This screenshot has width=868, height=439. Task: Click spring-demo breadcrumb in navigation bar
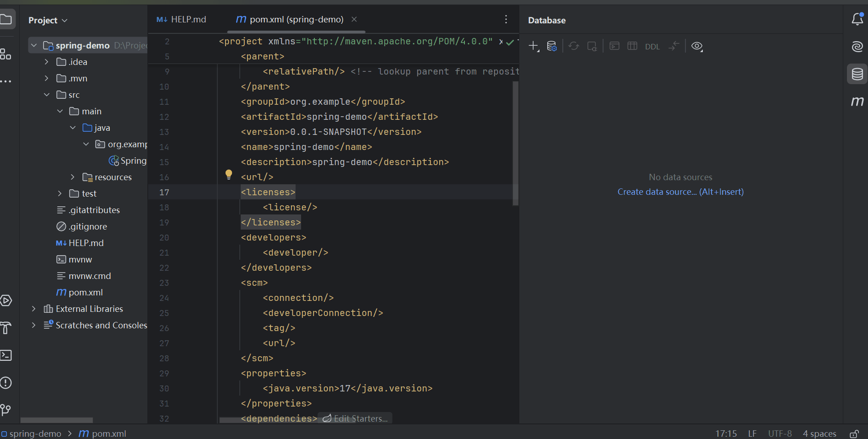pos(31,434)
